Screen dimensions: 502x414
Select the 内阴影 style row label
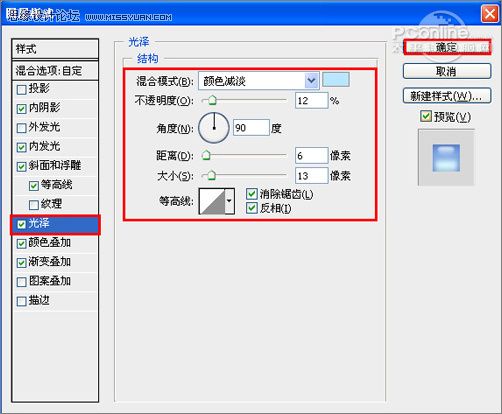[44, 107]
